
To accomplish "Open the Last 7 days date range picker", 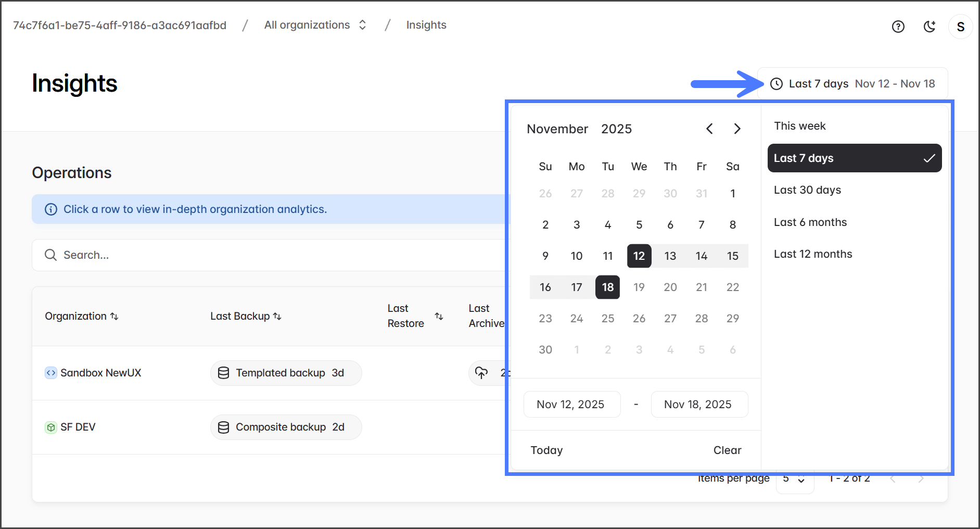I will [852, 84].
